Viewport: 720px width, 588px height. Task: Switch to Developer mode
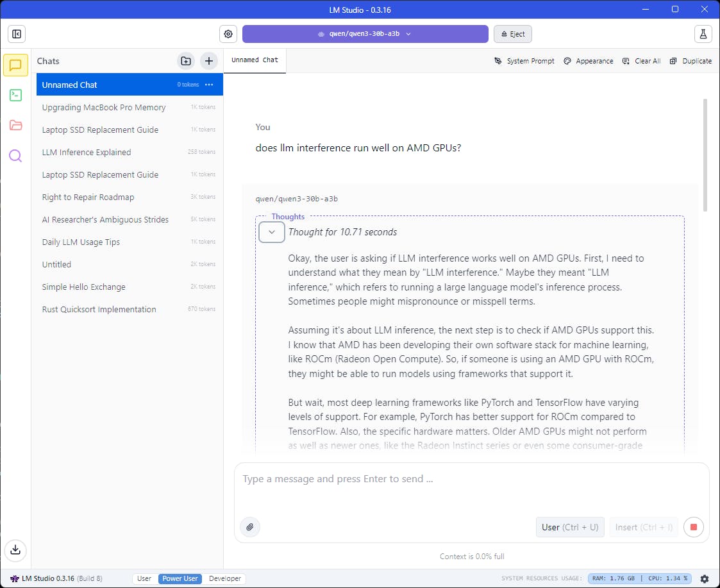pos(225,579)
